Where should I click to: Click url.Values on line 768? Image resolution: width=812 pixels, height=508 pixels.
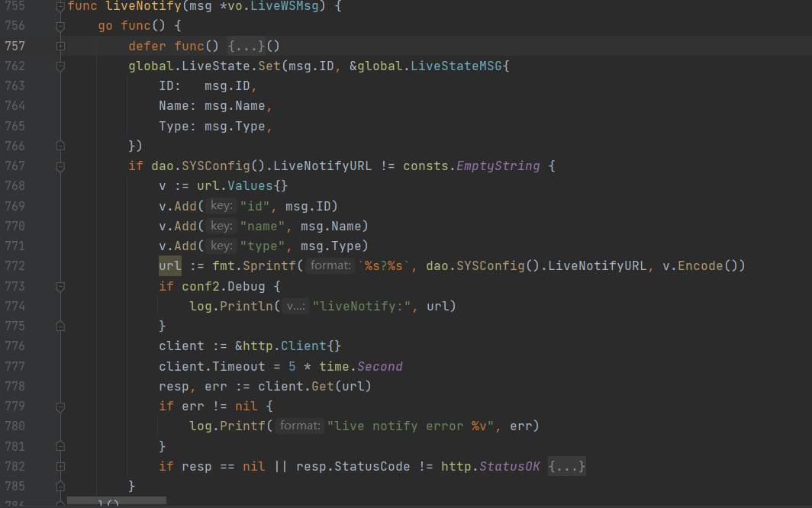(234, 186)
